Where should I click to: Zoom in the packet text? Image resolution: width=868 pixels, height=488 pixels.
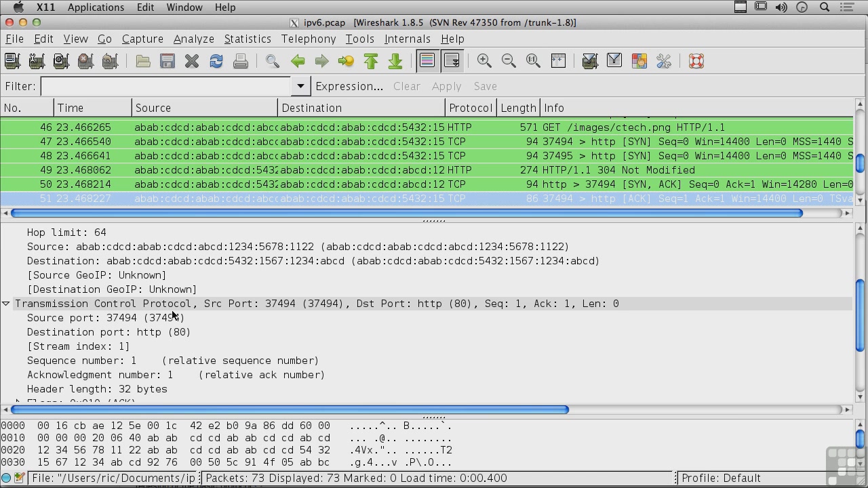[x=484, y=61]
